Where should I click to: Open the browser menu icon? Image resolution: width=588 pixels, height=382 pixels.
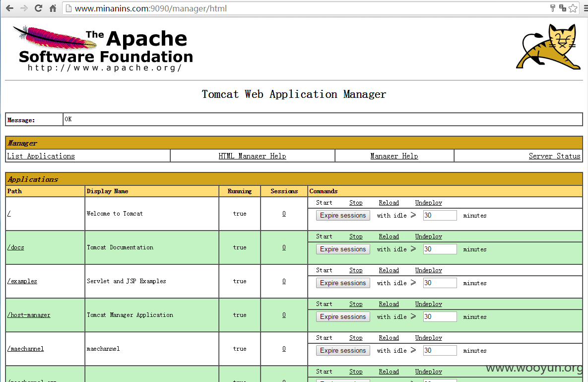(586, 8)
